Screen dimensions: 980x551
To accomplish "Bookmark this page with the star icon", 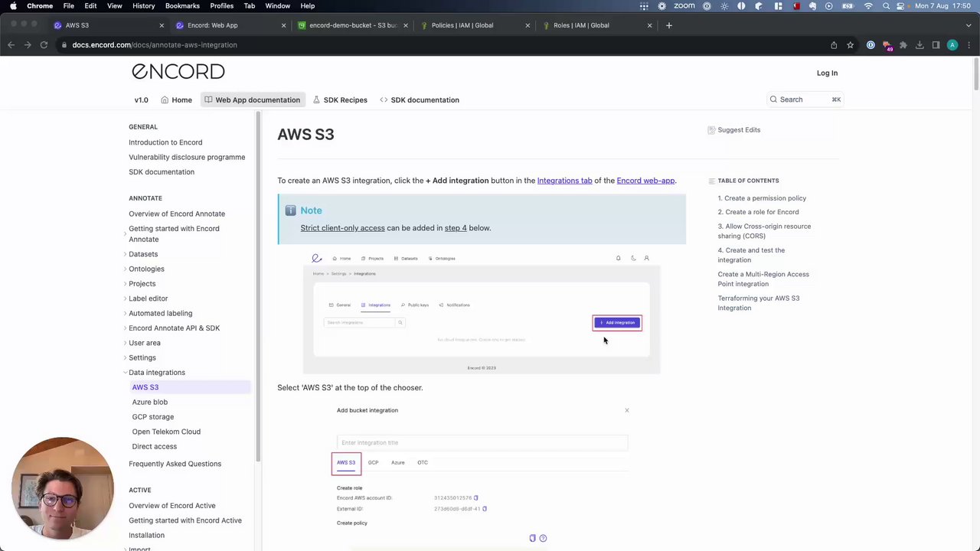I will 850,45.
